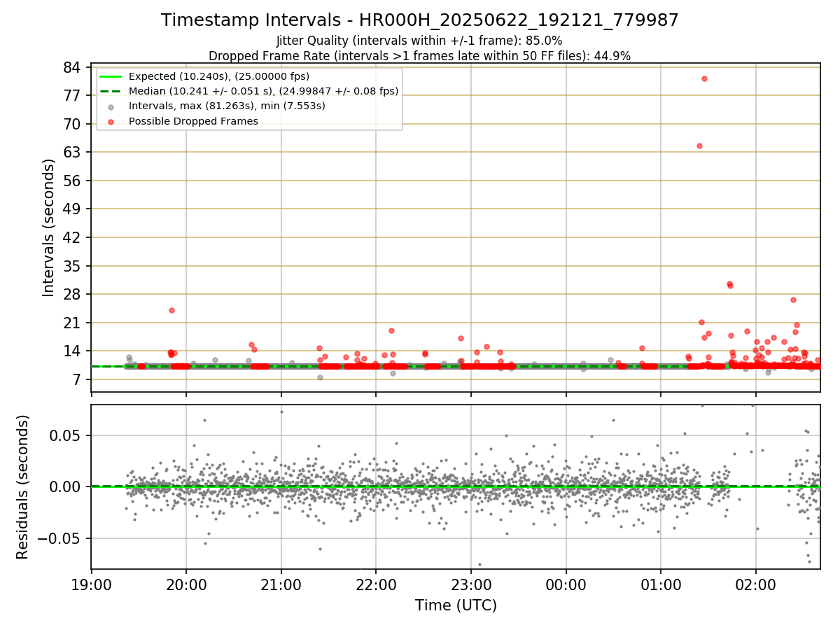Click the 28 tick on the intervals axis
Viewport: 840px width, 630px height.
point(73,294)
